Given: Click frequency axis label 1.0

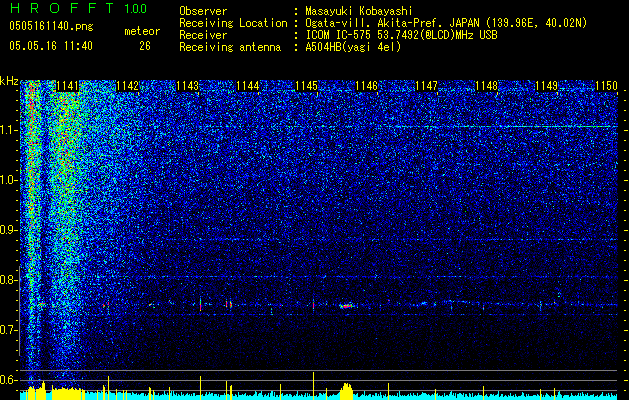Looking at the screenshot, I should 8,180.
